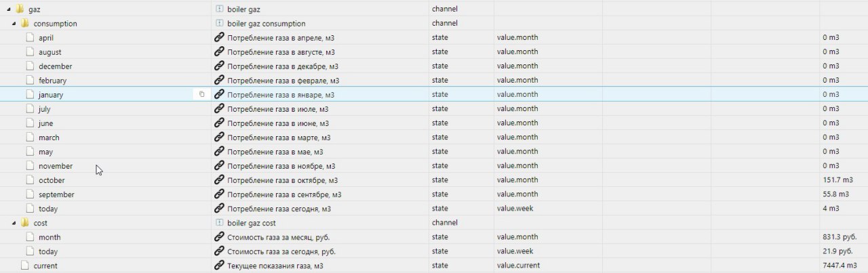Select the november tree item
868x273 pixels.
point(56,166)
